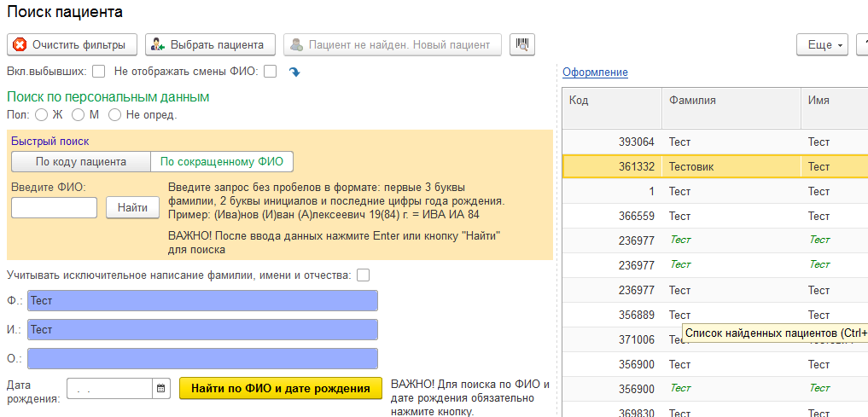Select female gender radio button
Viewport: 868px width, 417px height.
[x=41, y=114]
